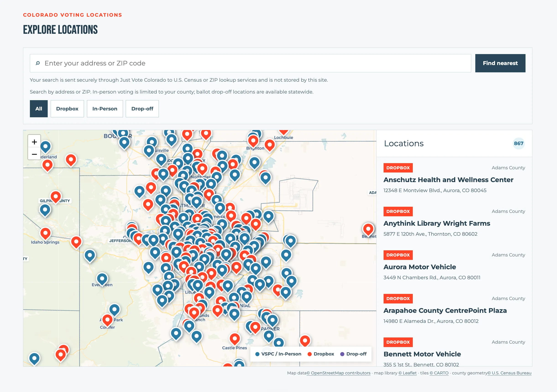
Task: Filter locations by Drop-off
Action: pos(142,109)
